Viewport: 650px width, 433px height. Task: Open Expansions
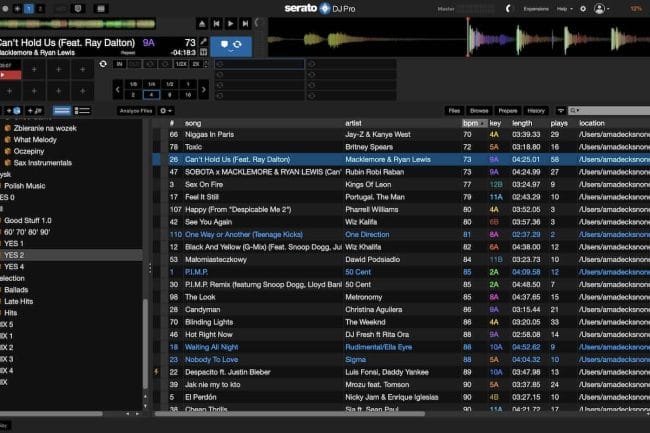(536, 9)
